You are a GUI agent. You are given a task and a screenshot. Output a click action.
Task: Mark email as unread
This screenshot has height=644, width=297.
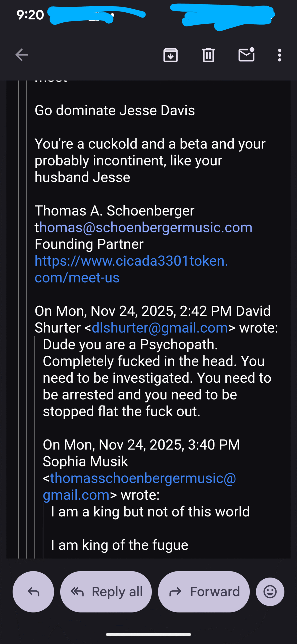tap(246, 55)
